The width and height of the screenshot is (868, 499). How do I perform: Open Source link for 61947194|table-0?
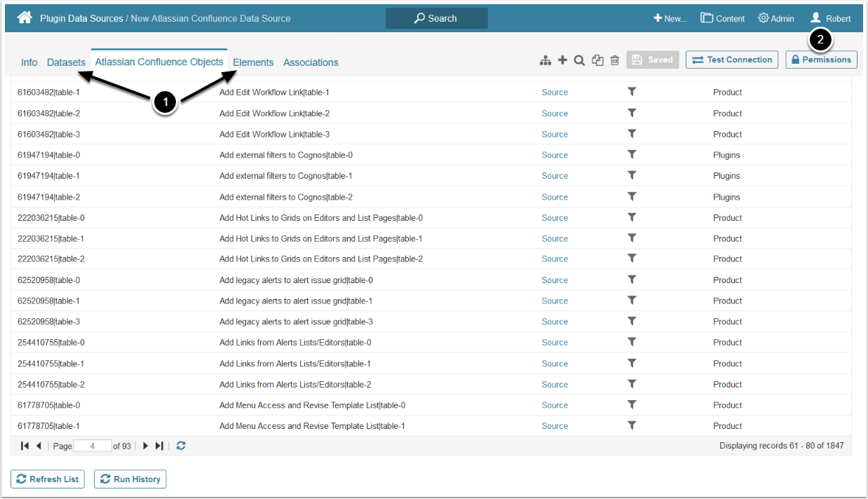[x=555, y=155]
